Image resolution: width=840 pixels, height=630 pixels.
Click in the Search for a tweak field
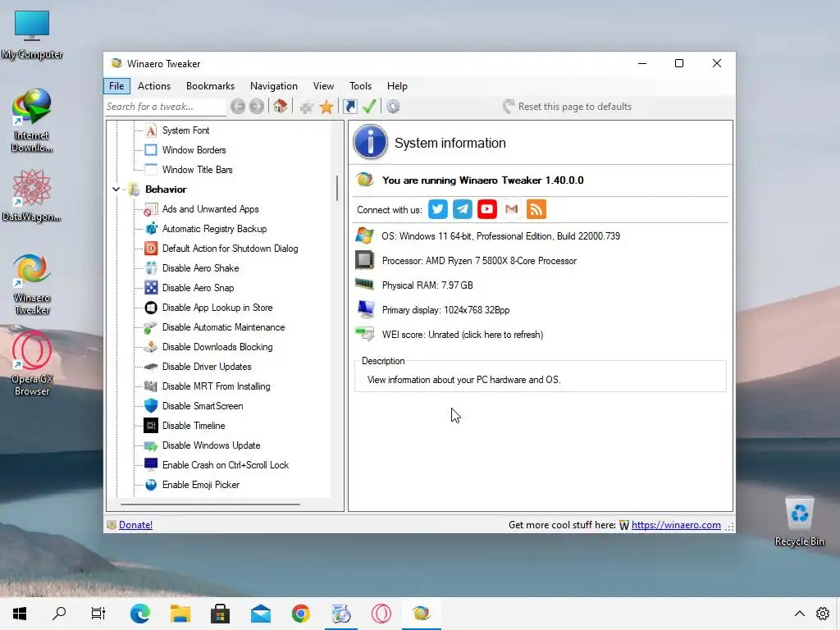pyautogui.click(x=165, y=107)
